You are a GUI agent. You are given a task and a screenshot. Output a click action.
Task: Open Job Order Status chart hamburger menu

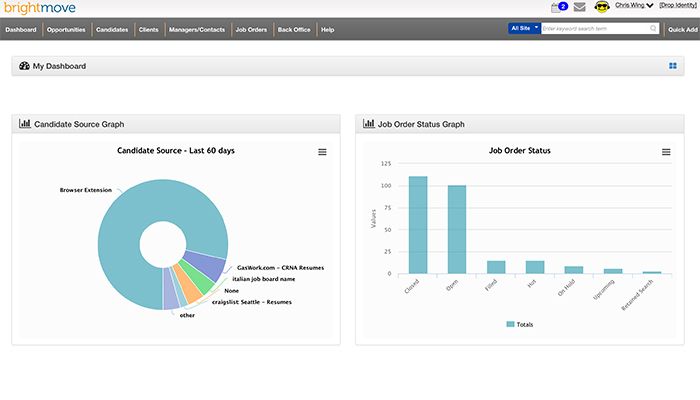pos(666,152)
